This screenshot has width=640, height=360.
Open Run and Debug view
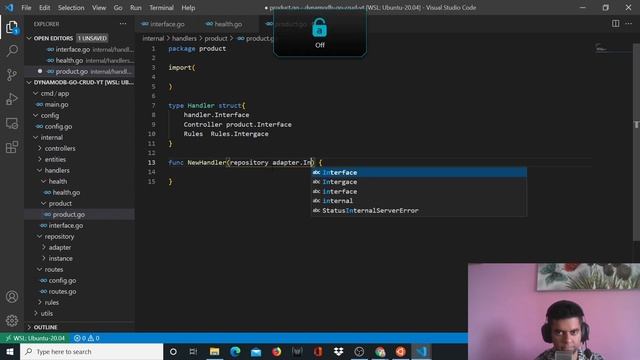point(12,99)
